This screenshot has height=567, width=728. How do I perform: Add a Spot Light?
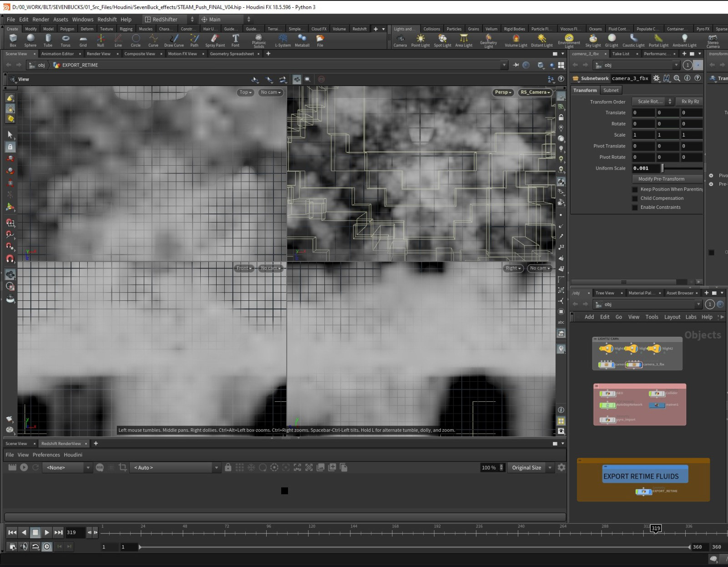[x=442, y=40]
